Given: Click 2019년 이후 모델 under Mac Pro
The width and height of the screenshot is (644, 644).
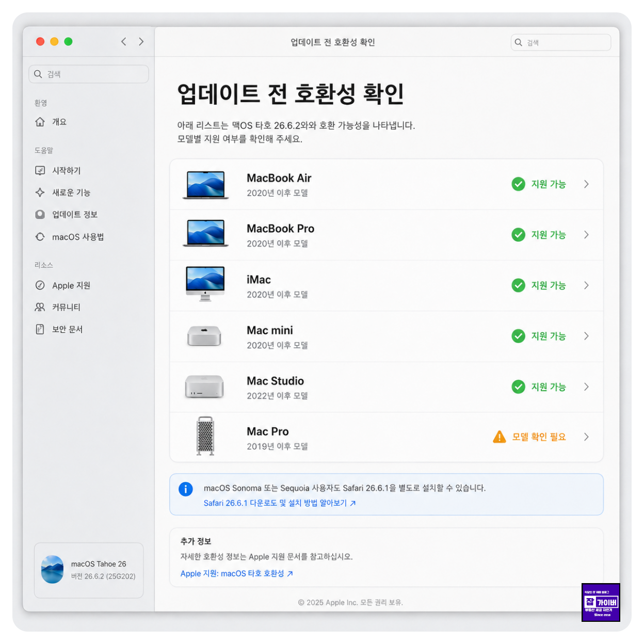Looking at the screenshot, I should click(x=277, y=446).
